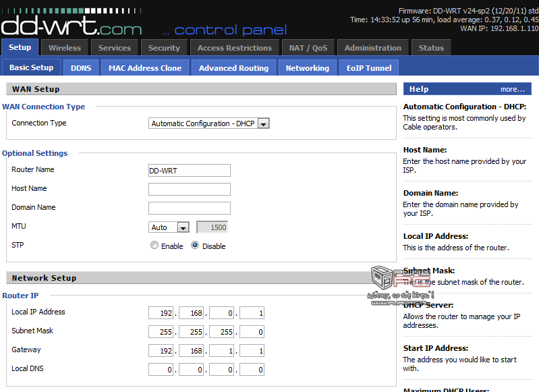Click Gateway last octet field
The image size is (539, 392).
pos(252,351)
